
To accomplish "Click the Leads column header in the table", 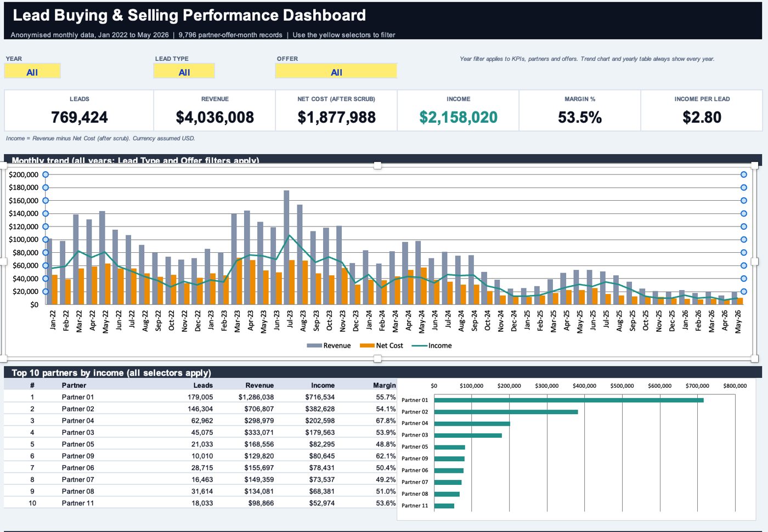I will pyautogui.click(x=203, y=386).
